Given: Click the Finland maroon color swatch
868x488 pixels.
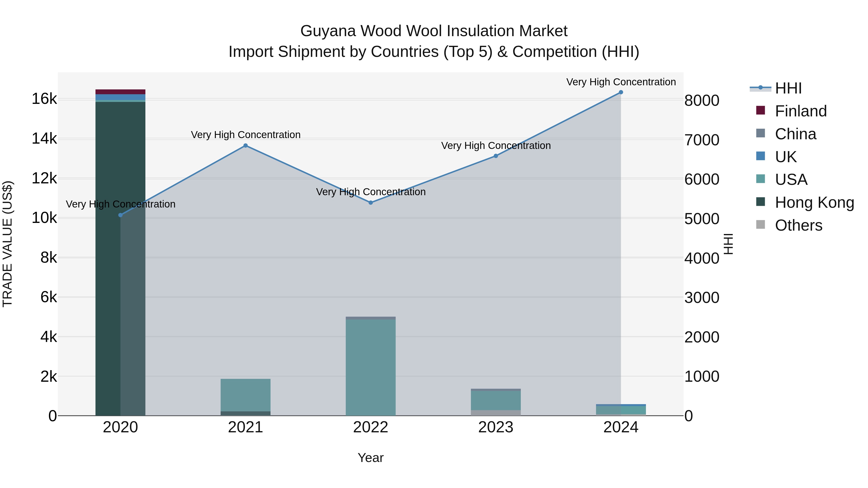Looking at the screenshot, I should tap(760, 110).
